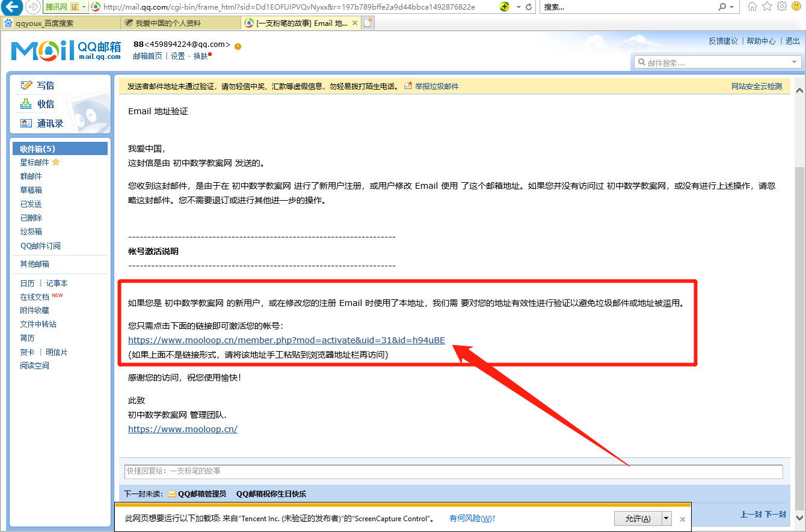This screenshot has height=532, width=806.
Task: Click 反馈建议 feedback link
Action: point(723,41)
